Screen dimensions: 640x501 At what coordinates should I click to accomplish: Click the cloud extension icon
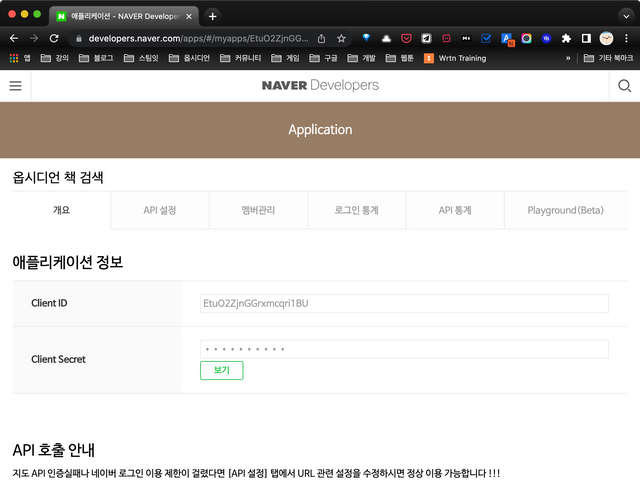click(386, 38)
